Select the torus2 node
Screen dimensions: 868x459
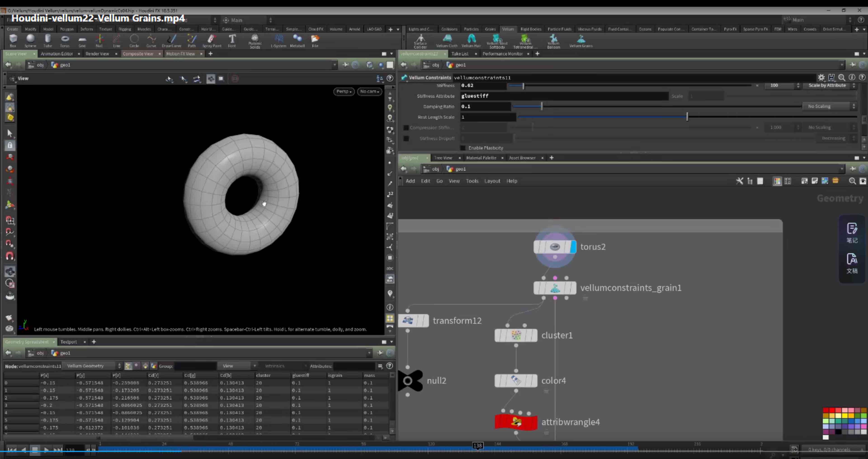pyautogui.click(x=555, y=247)
